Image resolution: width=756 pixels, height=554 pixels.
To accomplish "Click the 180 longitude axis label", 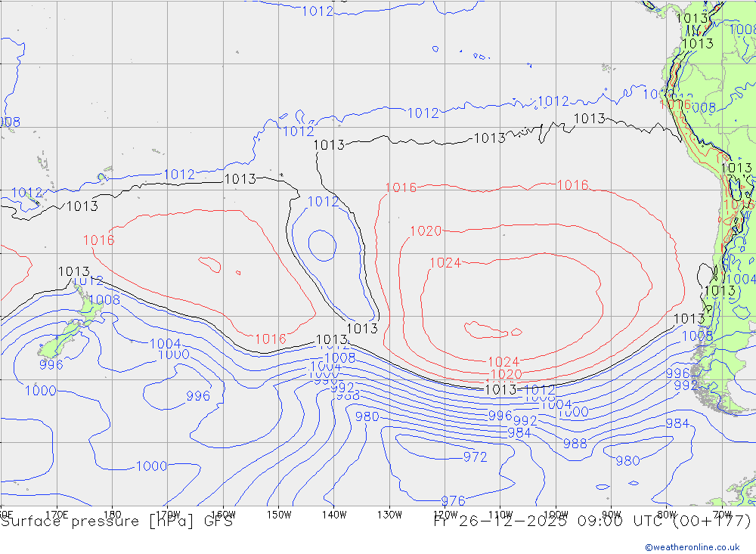I will (x=113, y=515).
